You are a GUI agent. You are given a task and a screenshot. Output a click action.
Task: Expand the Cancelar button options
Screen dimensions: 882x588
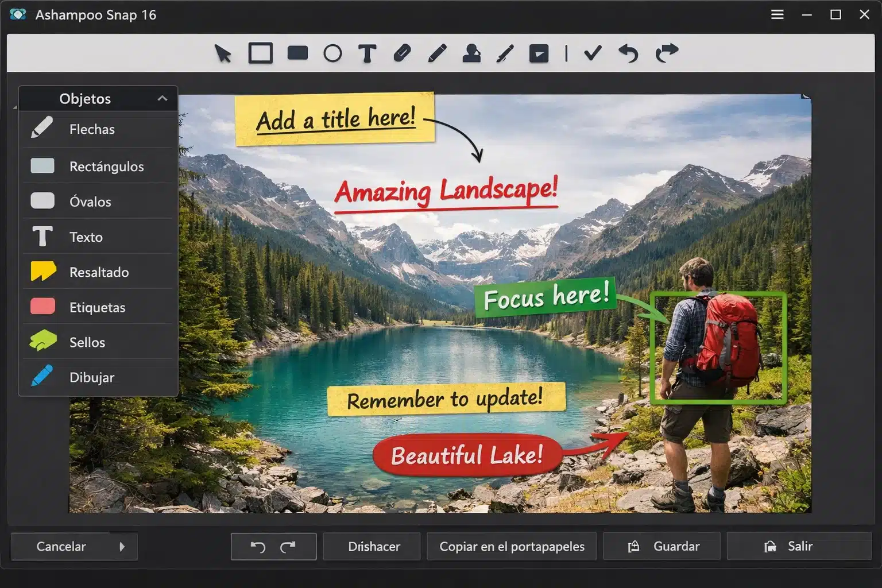[x=122, y=546]
